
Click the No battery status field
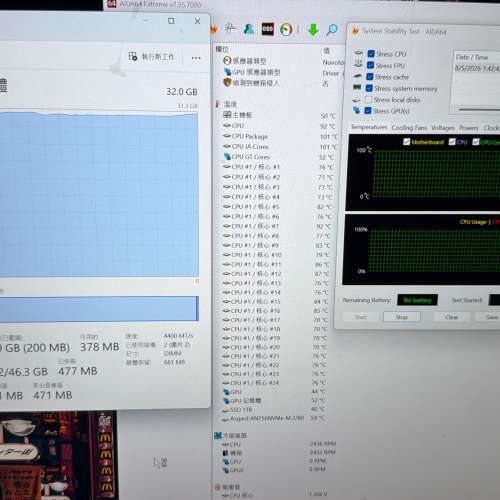click(417, 300)
